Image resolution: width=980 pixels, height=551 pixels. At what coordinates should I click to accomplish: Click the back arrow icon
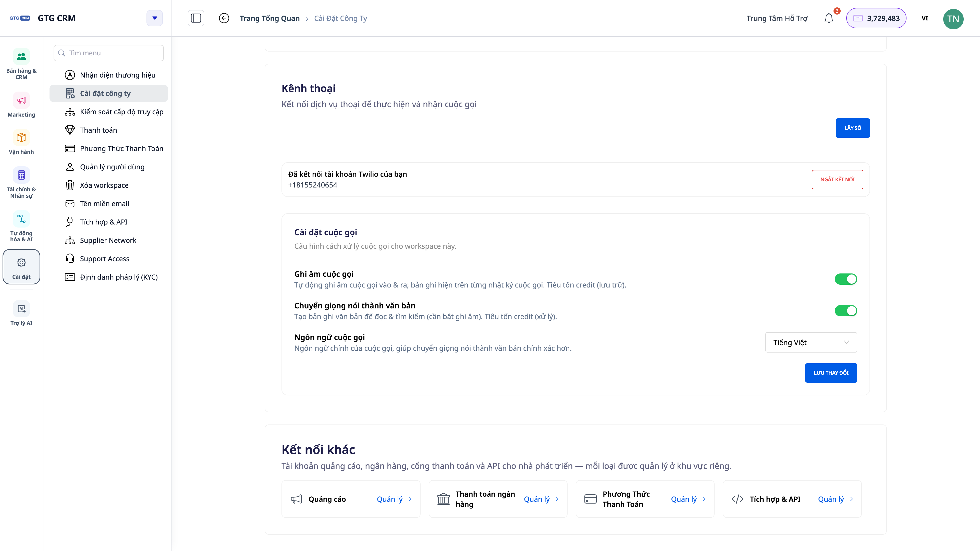tap(224, 18)
